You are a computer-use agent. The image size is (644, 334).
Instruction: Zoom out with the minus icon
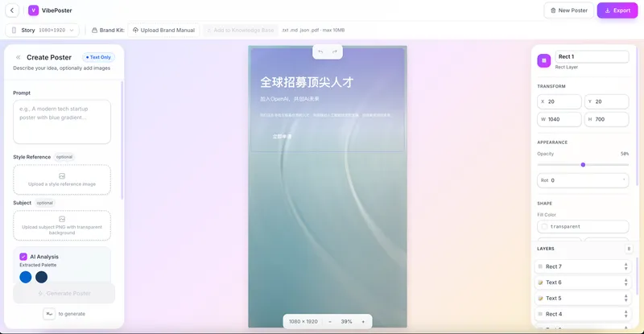coord(329,321)
